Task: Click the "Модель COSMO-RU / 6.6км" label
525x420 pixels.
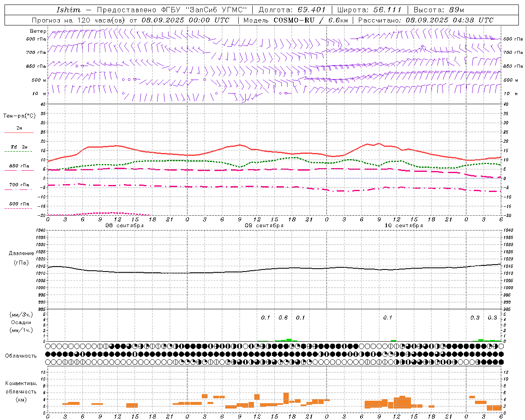Action: pos(296,20)
